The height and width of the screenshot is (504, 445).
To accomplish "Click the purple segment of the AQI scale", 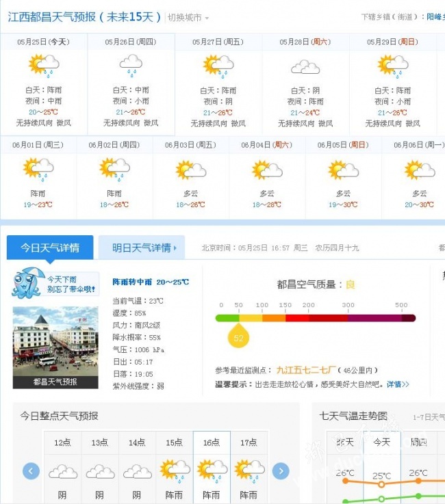I will click(x=374, y=318).
